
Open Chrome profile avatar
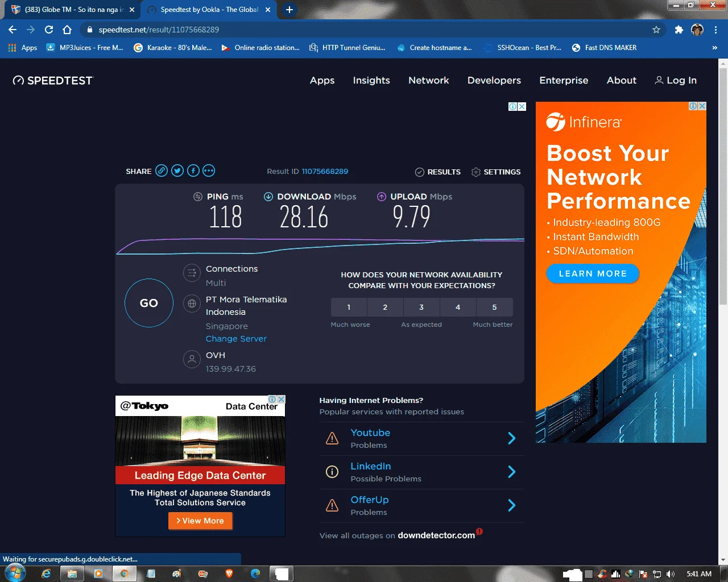coord(697,30)
